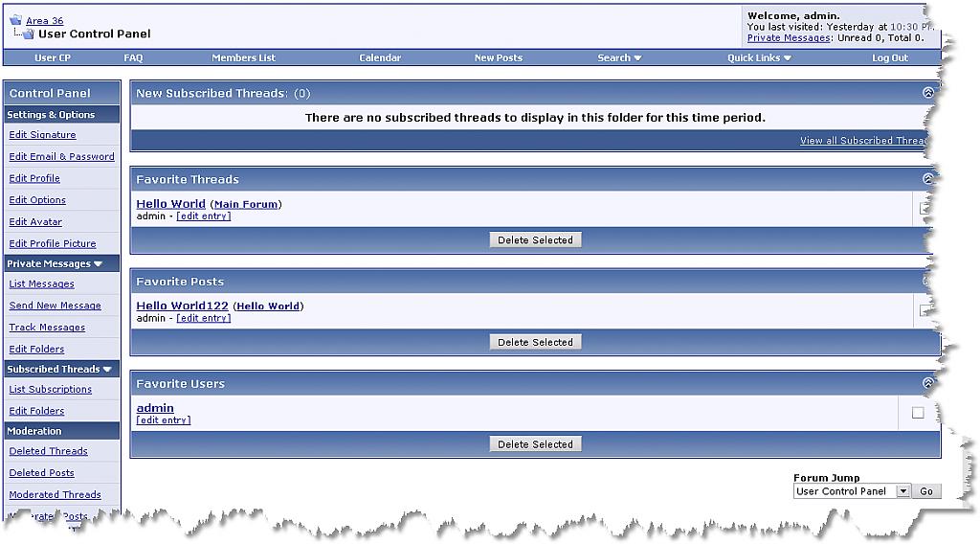The height and width of the screenshot is (544, 980).
Task: Open Private Messages link in welcome box
Action: pyautogui.click(x=788, y=38)
